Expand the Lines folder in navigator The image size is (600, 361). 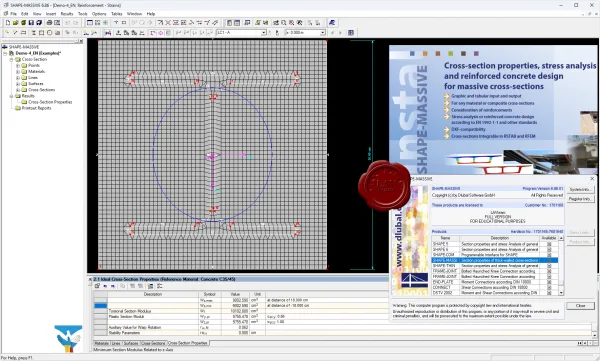tap(18, 78)
